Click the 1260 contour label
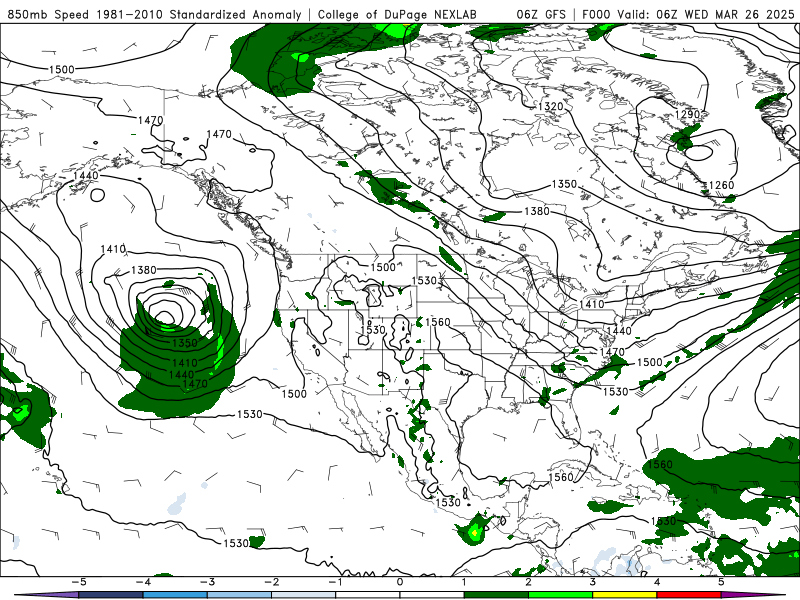 coord(721,185)
